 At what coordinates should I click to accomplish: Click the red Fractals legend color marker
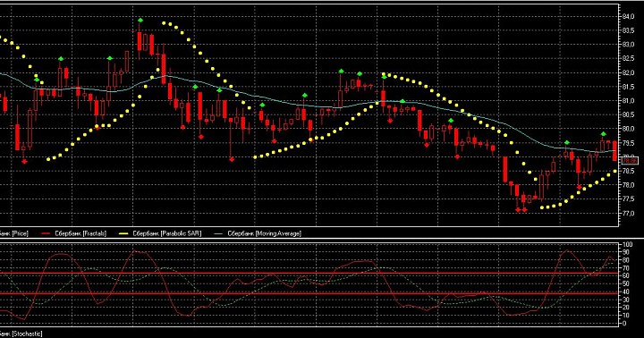[x=46, y=233]
